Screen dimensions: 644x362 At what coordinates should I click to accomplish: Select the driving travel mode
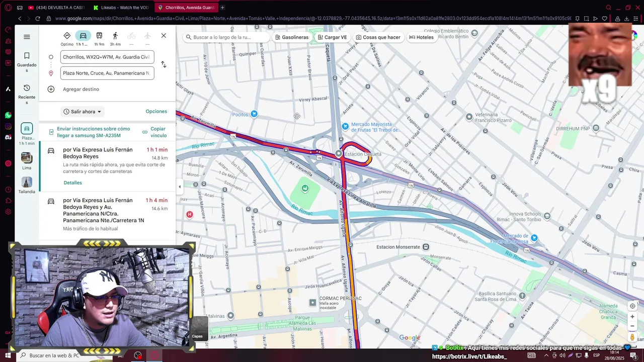point(83,38)
